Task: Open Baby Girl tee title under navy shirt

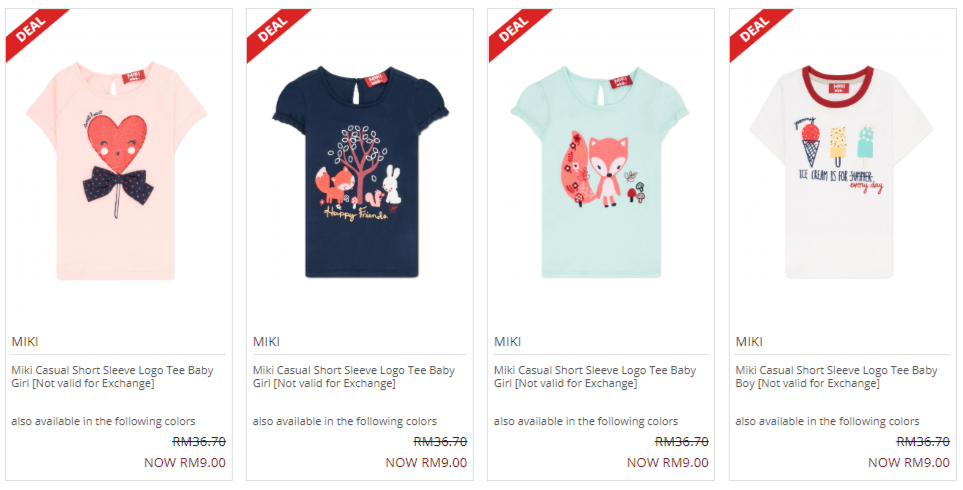Action: point(354,377)
